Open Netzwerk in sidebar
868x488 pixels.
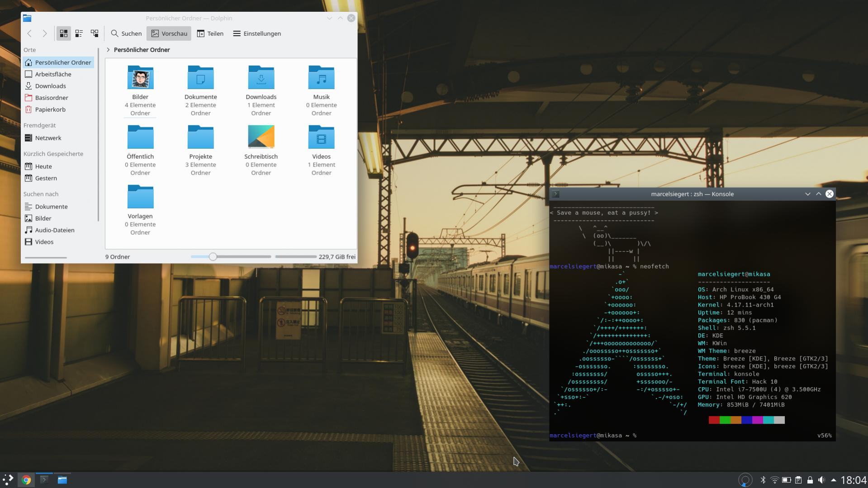[58, 138]
